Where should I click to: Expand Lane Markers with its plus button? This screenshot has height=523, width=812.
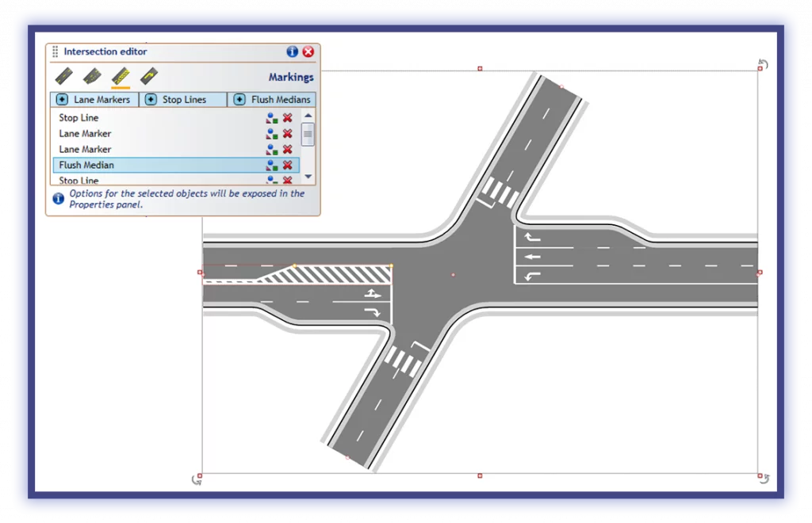point(62,98)
